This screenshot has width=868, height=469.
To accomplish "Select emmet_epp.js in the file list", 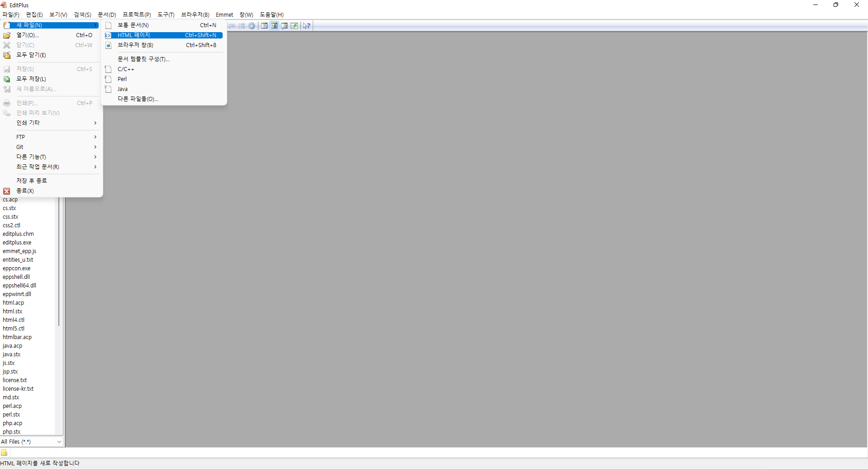I will click(x=19, y=251).
